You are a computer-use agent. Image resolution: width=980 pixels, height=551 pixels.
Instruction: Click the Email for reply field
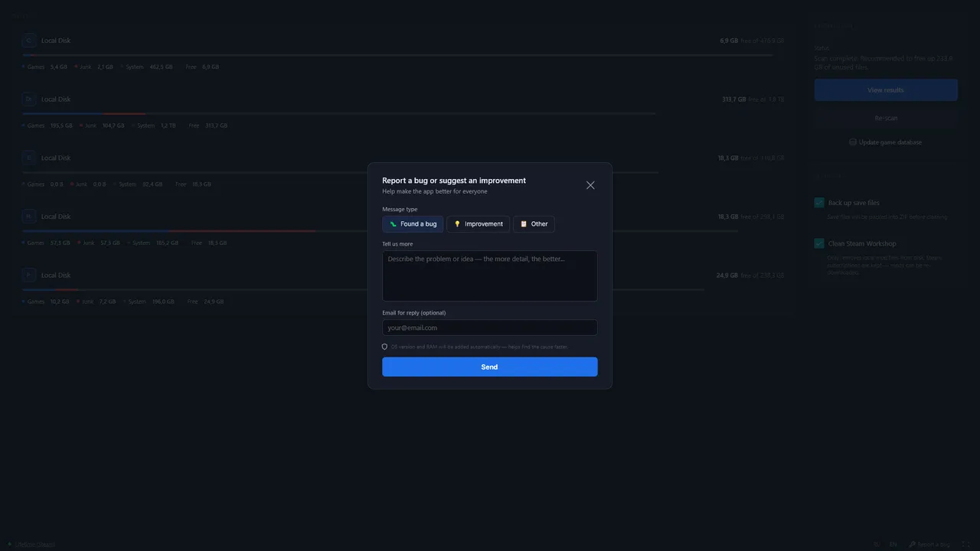(x=490, y=328)
